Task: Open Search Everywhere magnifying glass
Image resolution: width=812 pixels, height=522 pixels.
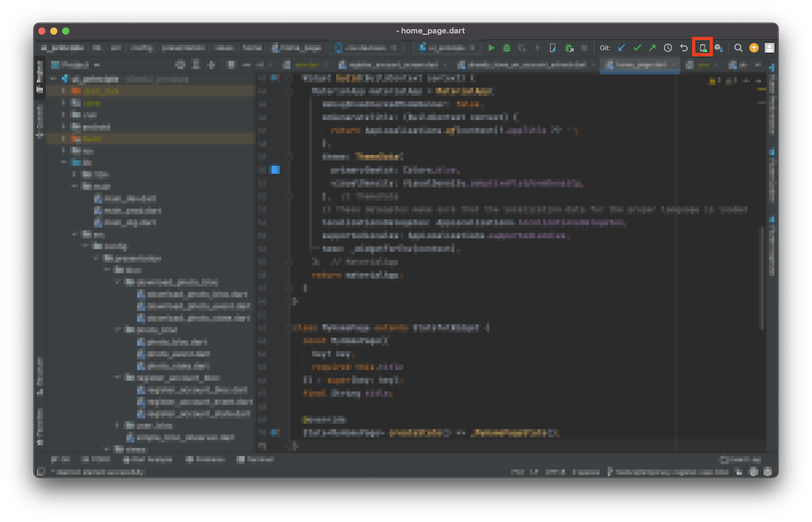Action: (738, 48)
